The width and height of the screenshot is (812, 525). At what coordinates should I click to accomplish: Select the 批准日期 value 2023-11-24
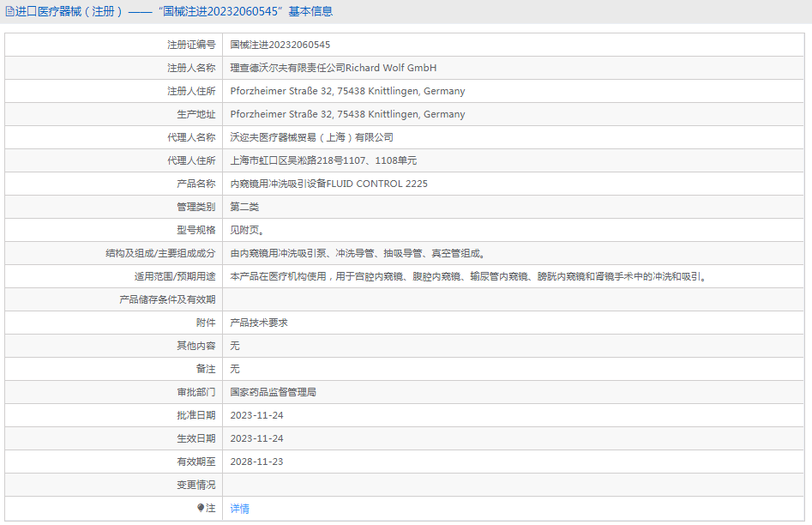pos(257,415)
